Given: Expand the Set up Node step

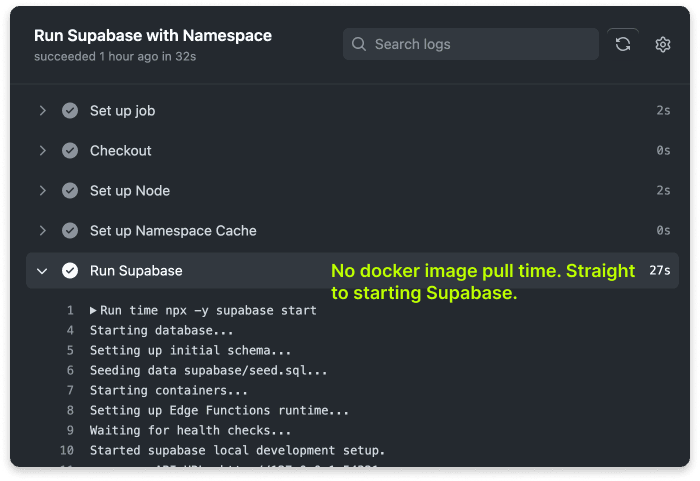Looking at the screenshot, I should pos(42,191).
